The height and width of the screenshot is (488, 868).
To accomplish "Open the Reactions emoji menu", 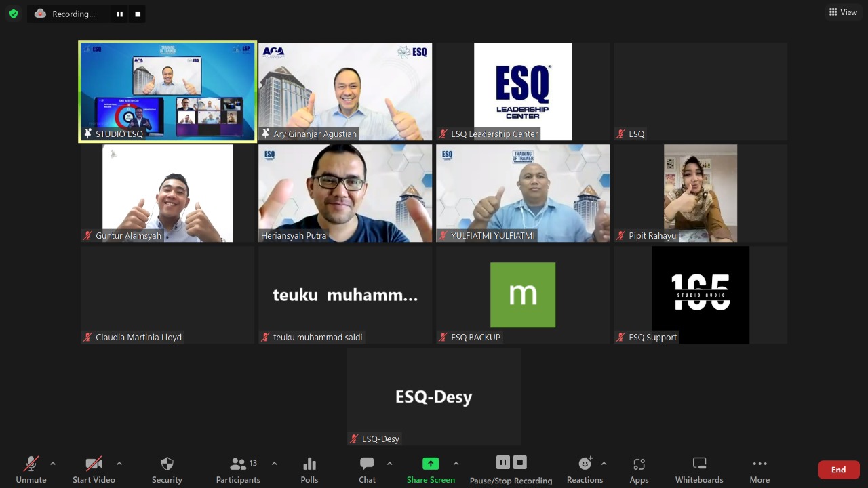I will click(x=585, y=469).
